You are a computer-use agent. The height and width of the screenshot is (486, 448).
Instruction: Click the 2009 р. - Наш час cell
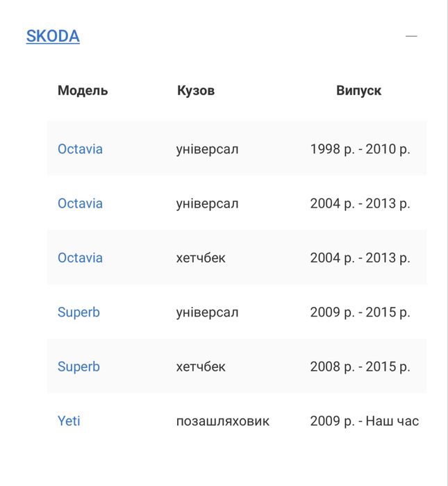click(364, 421)
